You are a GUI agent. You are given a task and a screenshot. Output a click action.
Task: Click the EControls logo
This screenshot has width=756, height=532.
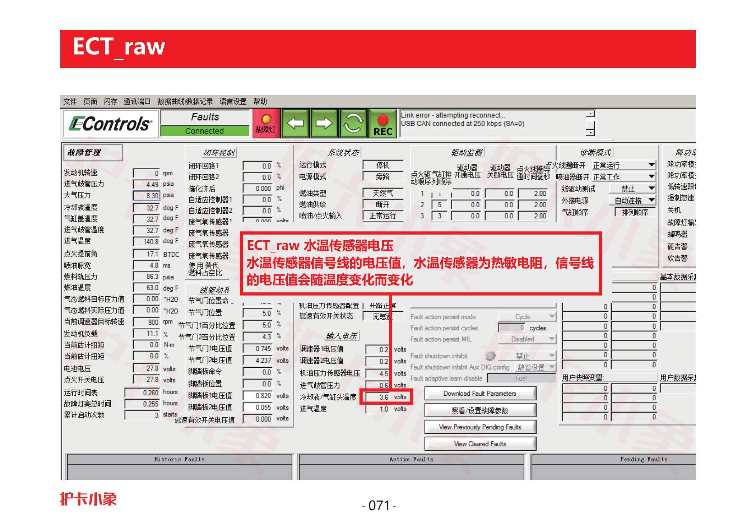coord(110,124)
